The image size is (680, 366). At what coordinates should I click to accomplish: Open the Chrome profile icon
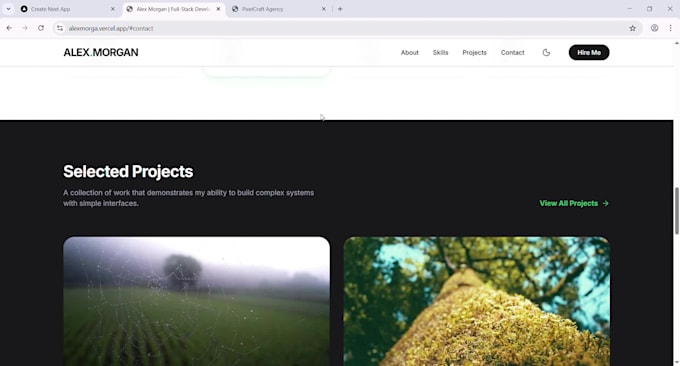[x=654, y=28]
